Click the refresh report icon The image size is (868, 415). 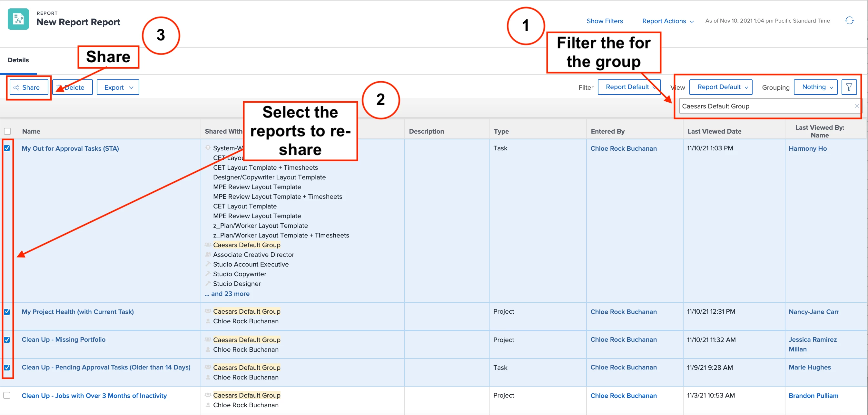(849, 21)
